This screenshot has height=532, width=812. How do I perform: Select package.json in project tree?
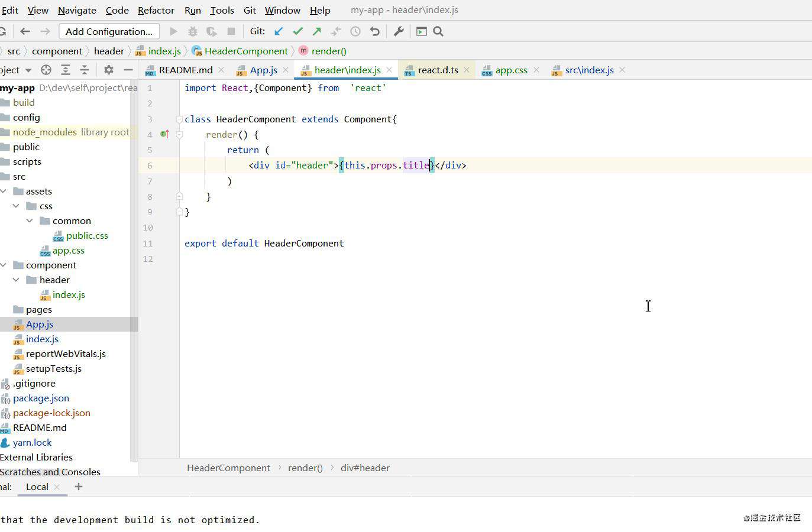coord(41,398)
